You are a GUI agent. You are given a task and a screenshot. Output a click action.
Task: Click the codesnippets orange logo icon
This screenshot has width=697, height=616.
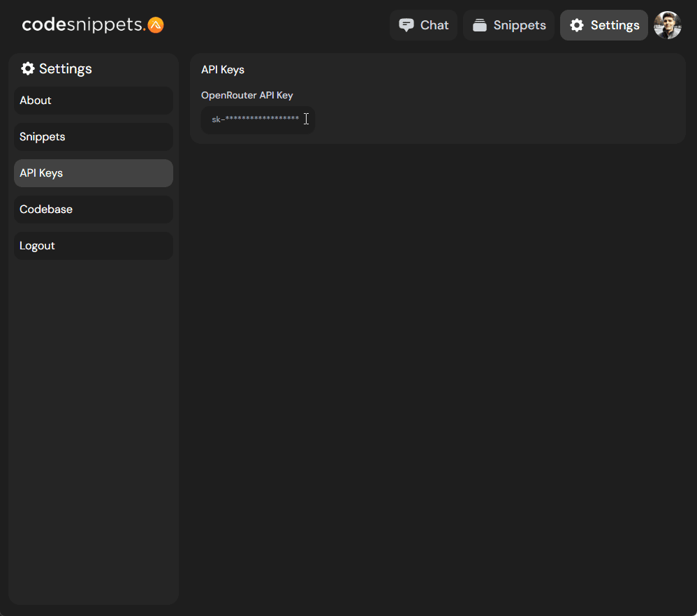coord(156,25)
